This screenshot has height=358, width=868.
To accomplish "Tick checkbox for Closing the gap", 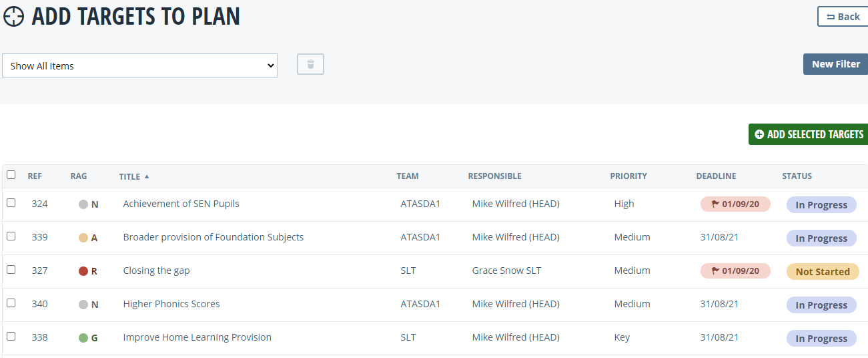I will tap(11, 269).
